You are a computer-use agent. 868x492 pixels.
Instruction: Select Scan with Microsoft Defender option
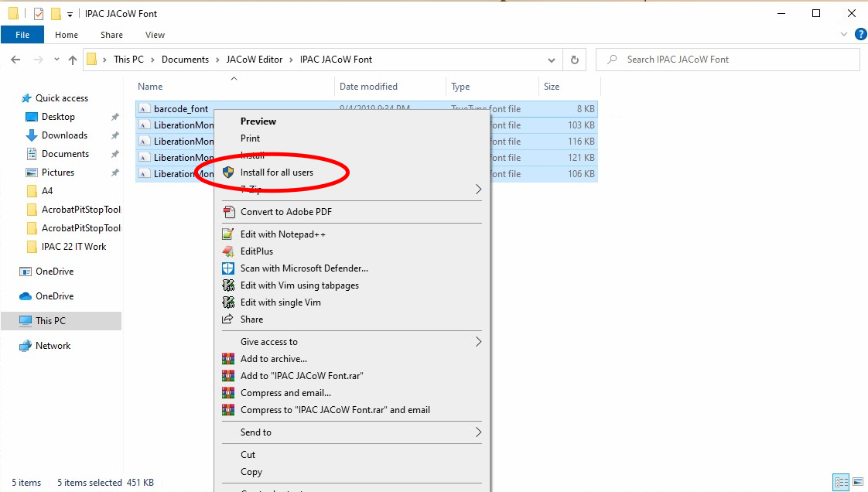point(304,268)
